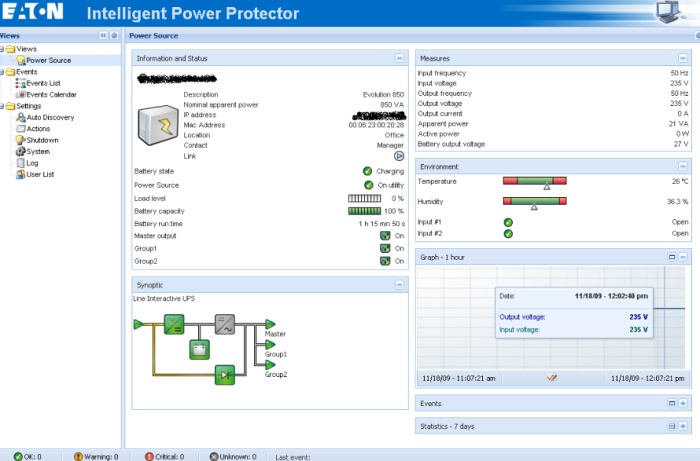Click the Humidity gauge bar
Viewport: 700px width, 461px height.
[534, 202]
